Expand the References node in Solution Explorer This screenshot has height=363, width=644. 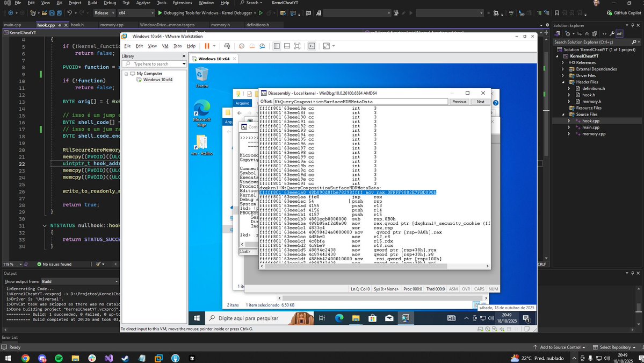pos(563,62)
